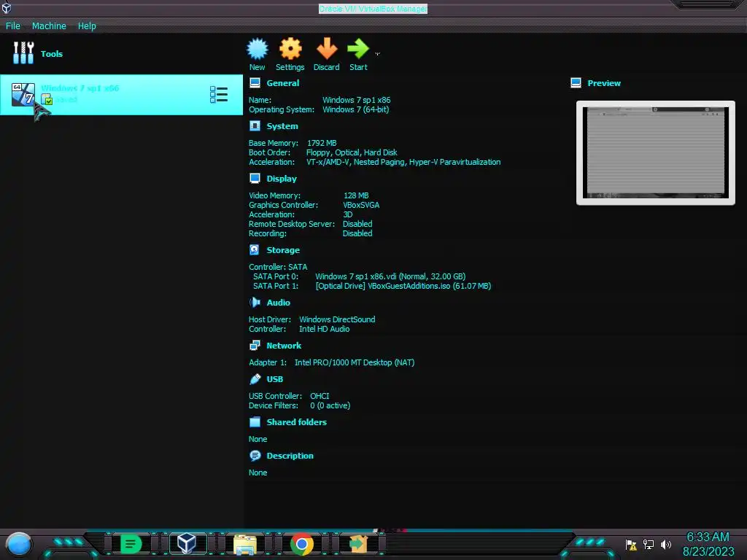
Task: Click the volume speaker tray icon
Action: click(x=666, y=544)
